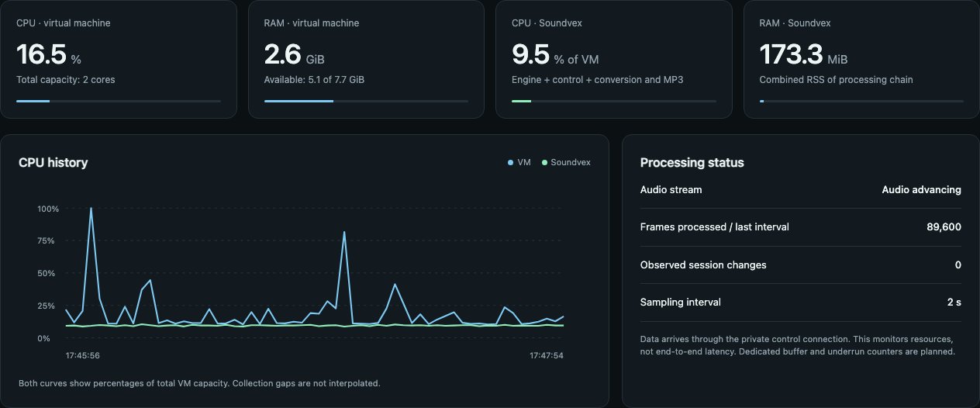Click the 17:45:56 start timestamp
This screenshot has height=408, width=980.
pos(83,355)
